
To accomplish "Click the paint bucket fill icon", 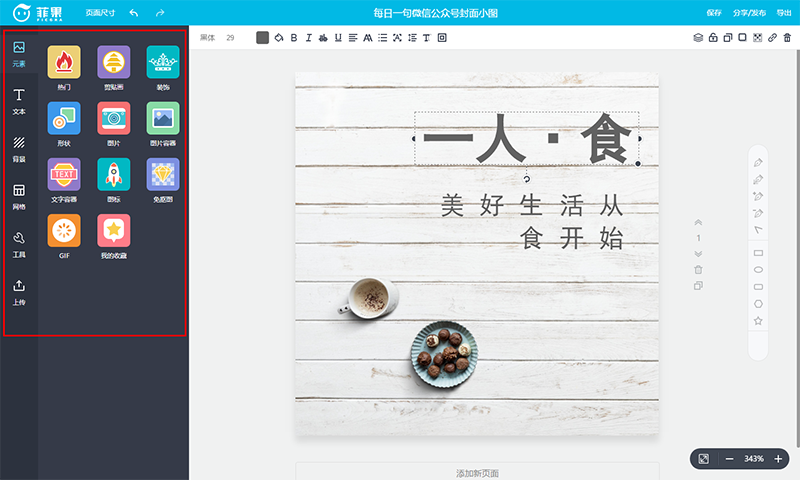I will click(x=279, y=38).
